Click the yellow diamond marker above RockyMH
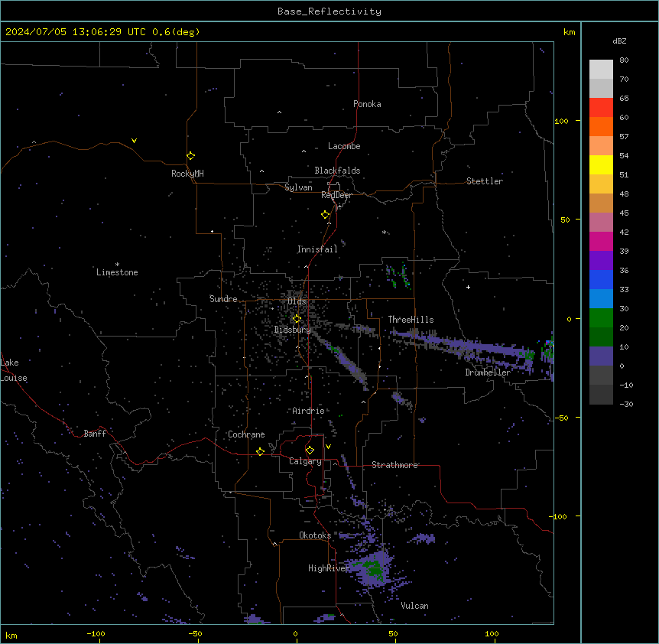The height and width of the screenshot is (644, 659). pos(191,155)
